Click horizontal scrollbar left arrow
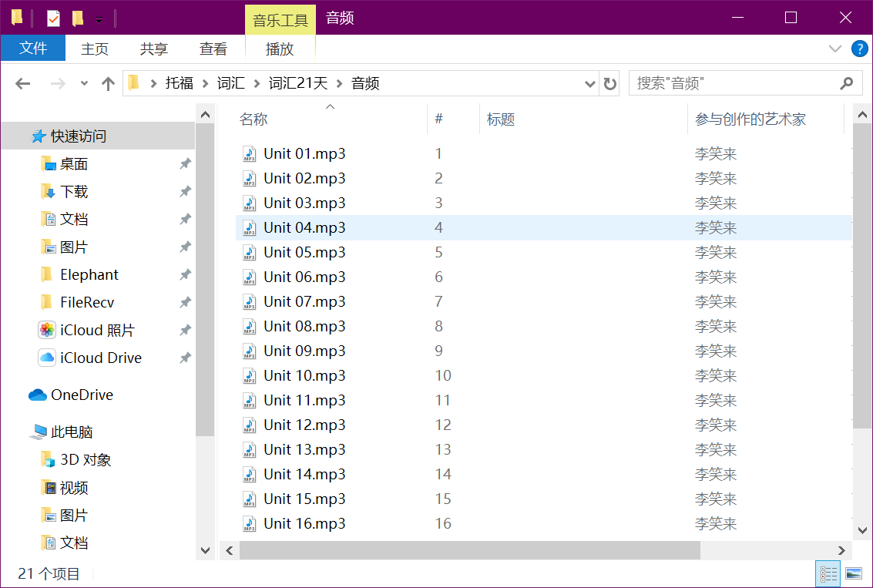Viewport: 873px width, 588px height. (x=230, y=550)
